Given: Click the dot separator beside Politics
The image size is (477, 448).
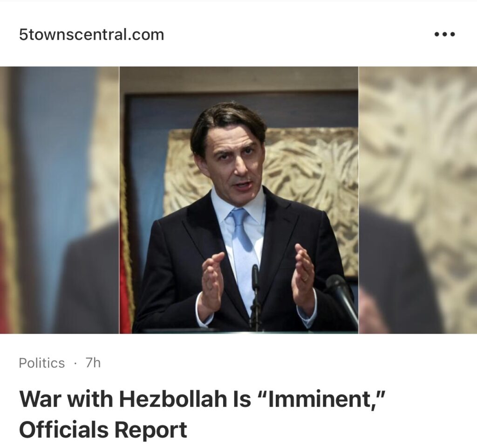Looking at the screenshot, I should (x=75, y=363).
